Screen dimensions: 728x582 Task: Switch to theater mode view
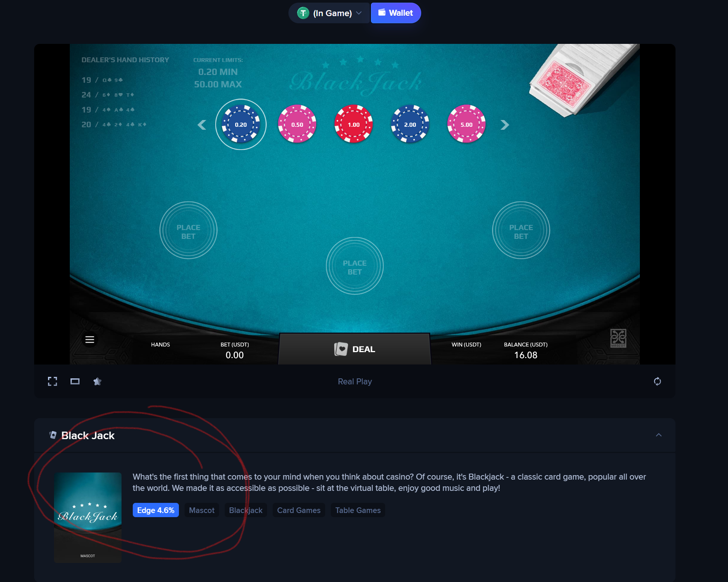75,381
